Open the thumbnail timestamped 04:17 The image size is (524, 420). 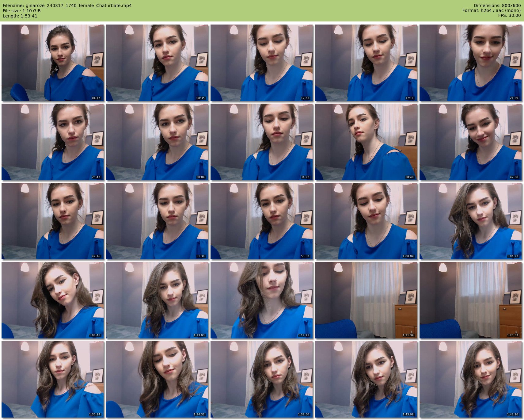[x=53, y=63]
